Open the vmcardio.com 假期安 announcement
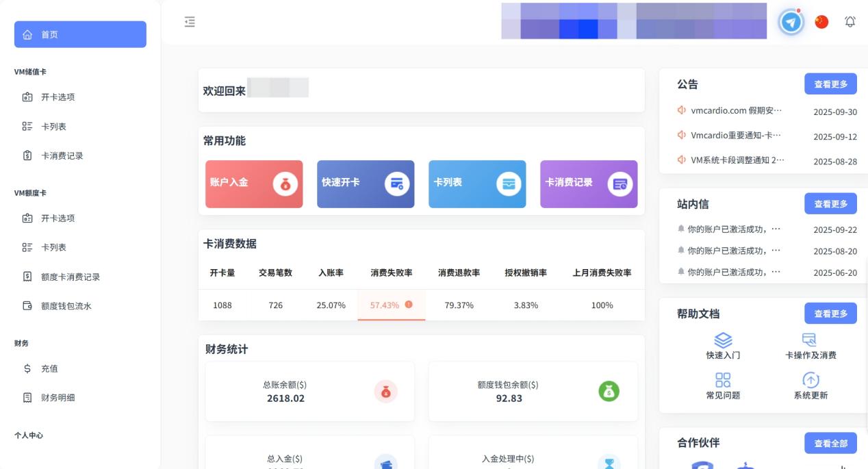This screenshot has width=868, height=469. coord(734,110)
